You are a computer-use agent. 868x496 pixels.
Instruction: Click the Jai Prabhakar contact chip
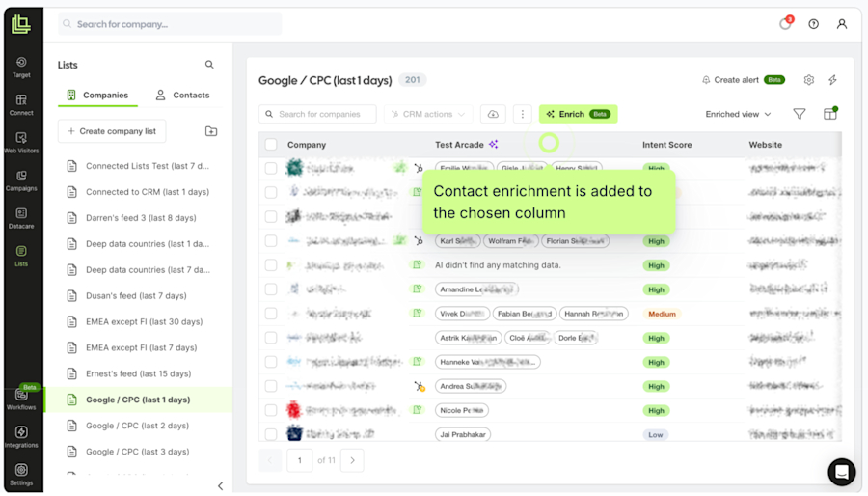[x=463, y=434]
